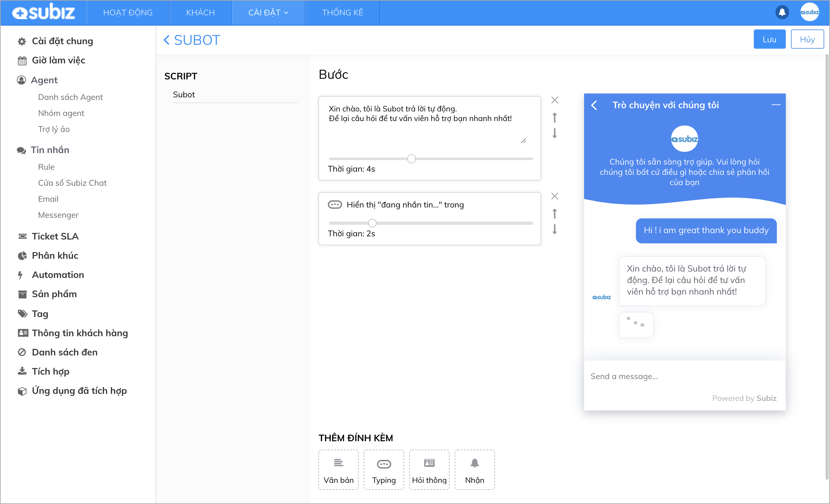Move the greeting text step down
The width and height of the screenshot is (830, 504).
[555, 134]
